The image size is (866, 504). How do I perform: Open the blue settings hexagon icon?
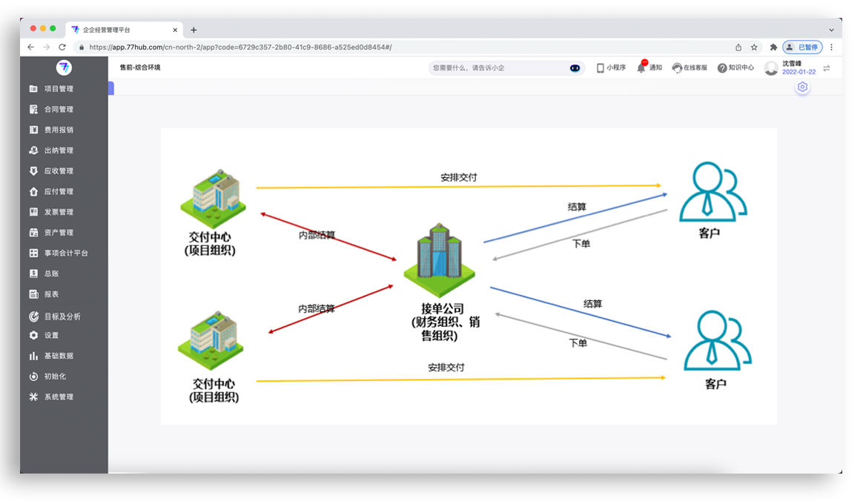[802, 87]
